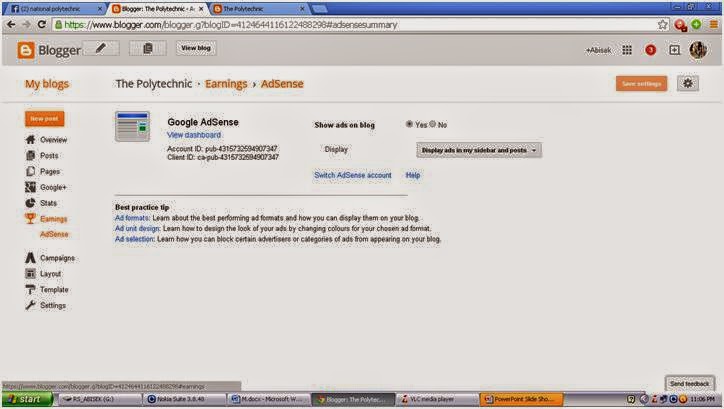Image resolution: width=724 pixels, height=409 pixels.
Task: Open the red notifications badge
Action: click(x=651, y=50)
